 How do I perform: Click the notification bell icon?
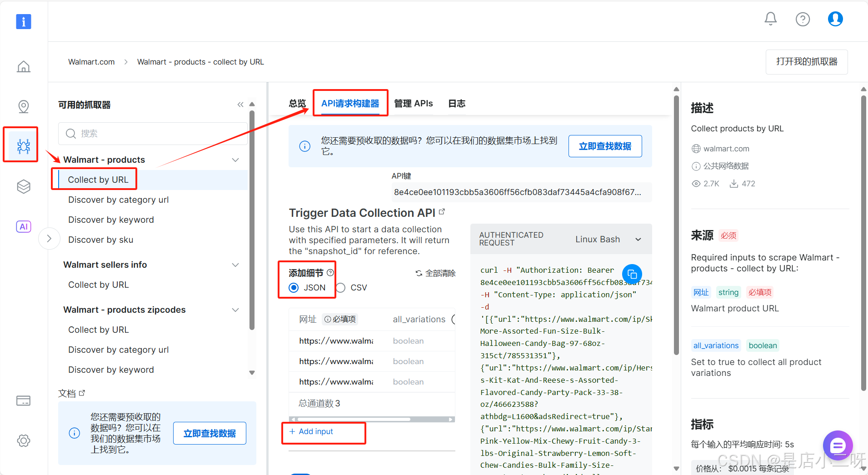pyautogui.click(x=770, y=19)
